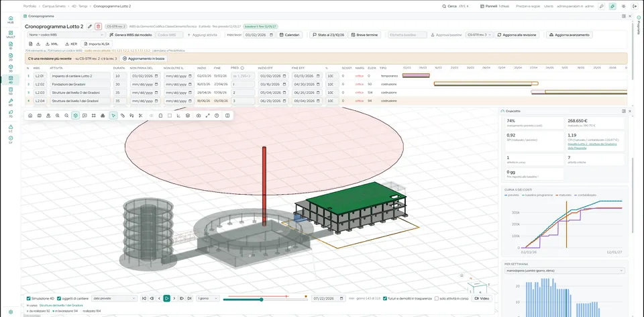This screenshot has width=644, height=317.
Task: Download the XER export
Action: [72, 44]
